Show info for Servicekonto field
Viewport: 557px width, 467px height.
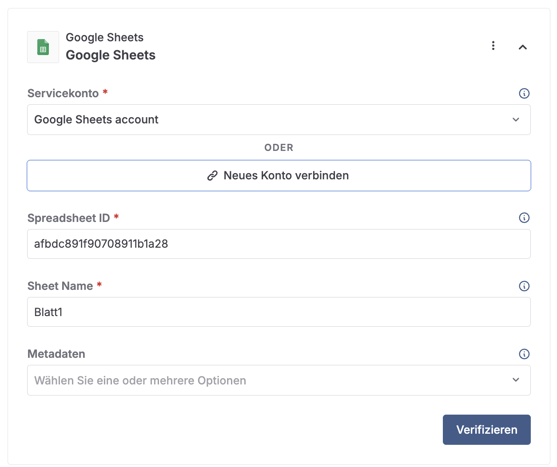pos(524,93)
